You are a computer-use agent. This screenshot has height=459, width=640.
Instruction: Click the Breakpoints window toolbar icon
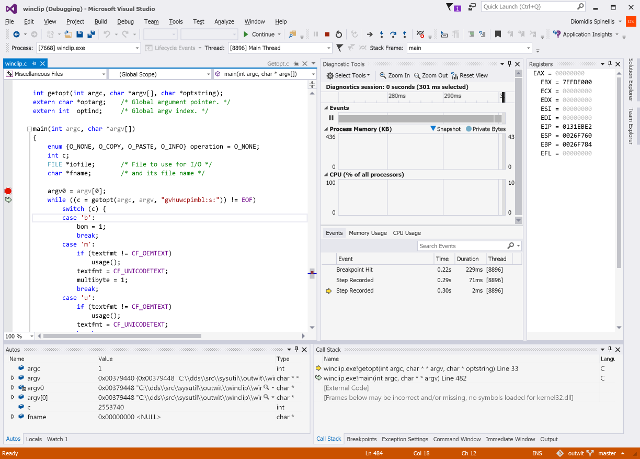(x=420, y=35)
